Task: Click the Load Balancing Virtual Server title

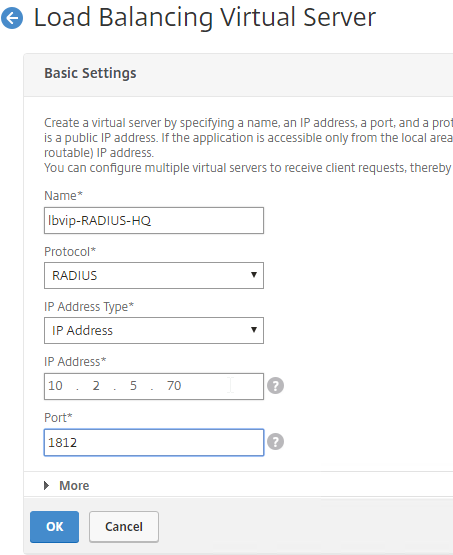Action: coord(205,17)
